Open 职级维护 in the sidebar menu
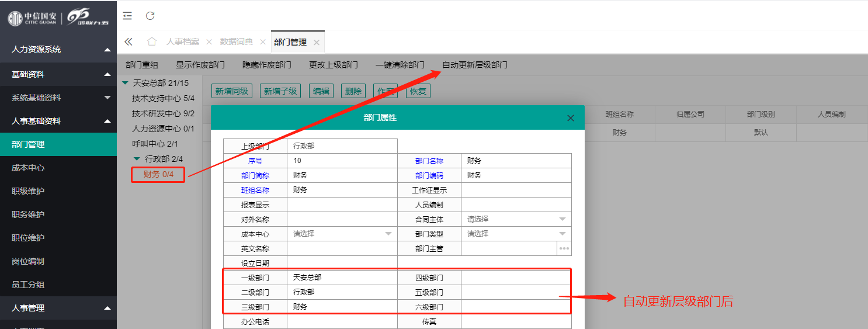Viewport: 868px width, 329px height. pyautogui.click(x=28, y=191)
